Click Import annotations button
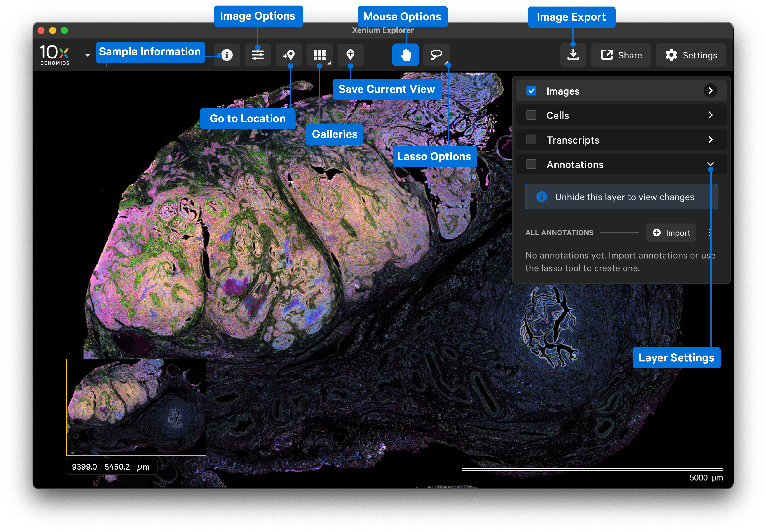The width and height of the screenshot is (766, 532). click(x=671, y=233)
